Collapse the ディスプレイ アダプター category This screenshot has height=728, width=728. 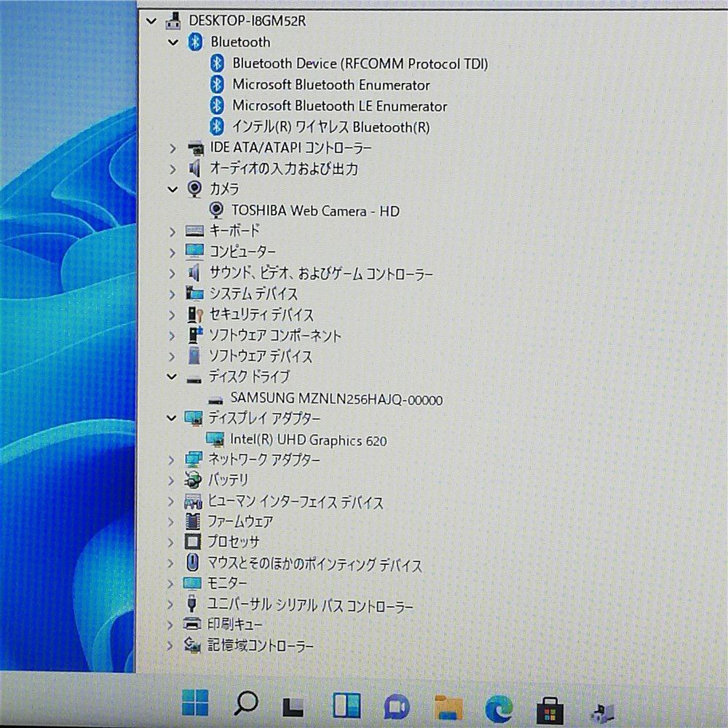pyautogui.click(x=171, y=419)
